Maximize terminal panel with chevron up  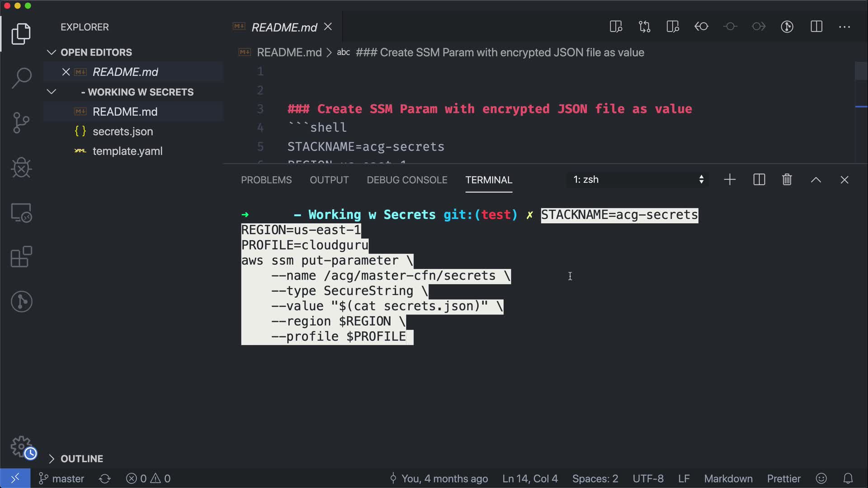(816, 180)
